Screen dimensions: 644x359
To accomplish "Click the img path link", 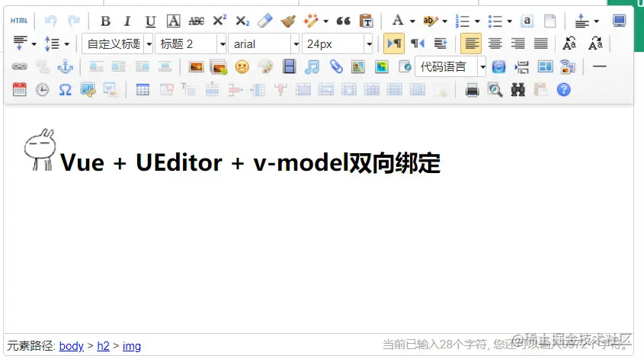I will 131,346.
